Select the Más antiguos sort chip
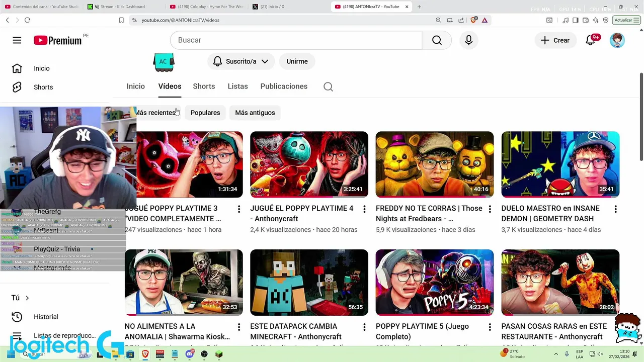 click(255, 113)
